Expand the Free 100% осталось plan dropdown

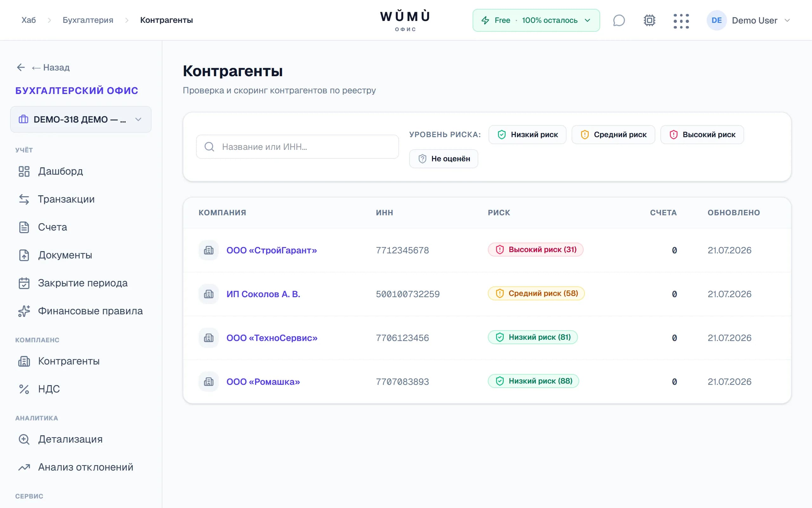536,20
